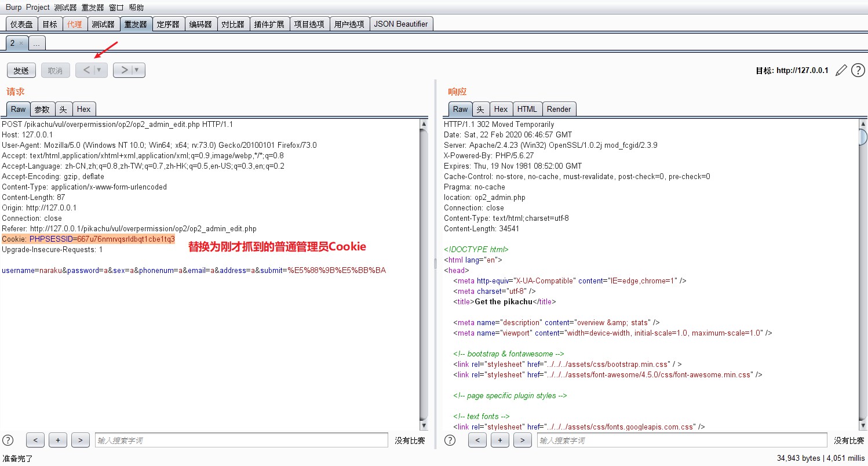This screenshot has height=466, width=868.
Task: Switch to the 代理 tab
Action: pyautogui.click(x=74, y=24)
